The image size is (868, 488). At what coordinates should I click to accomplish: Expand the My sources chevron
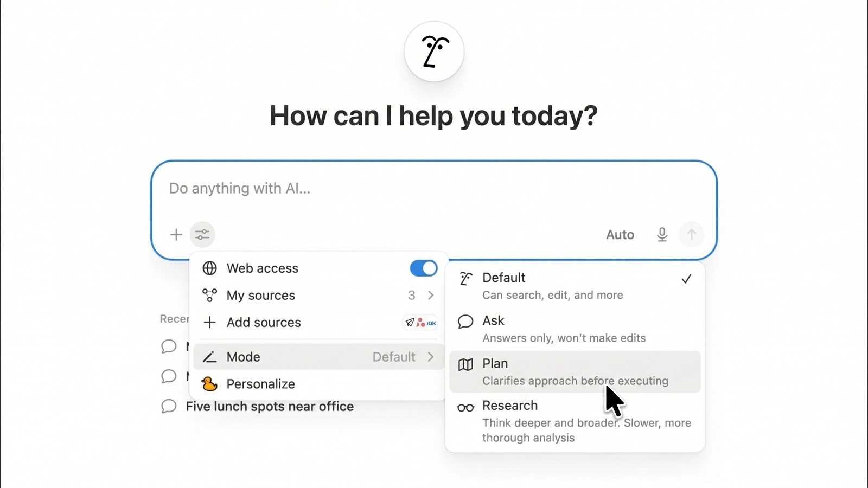431,296
